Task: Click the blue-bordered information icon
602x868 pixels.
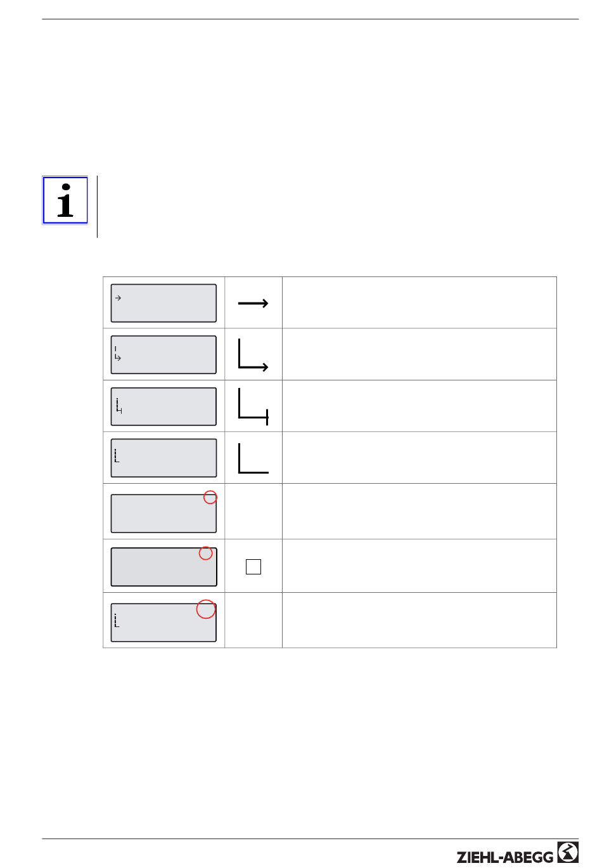Action: (65, 200)
